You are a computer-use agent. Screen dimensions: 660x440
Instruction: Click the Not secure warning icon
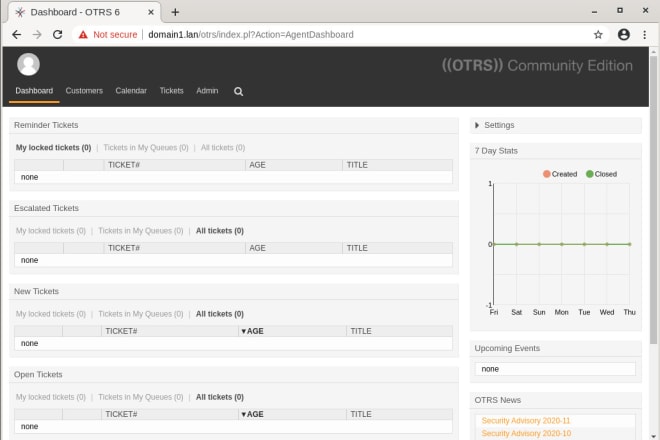83,35
